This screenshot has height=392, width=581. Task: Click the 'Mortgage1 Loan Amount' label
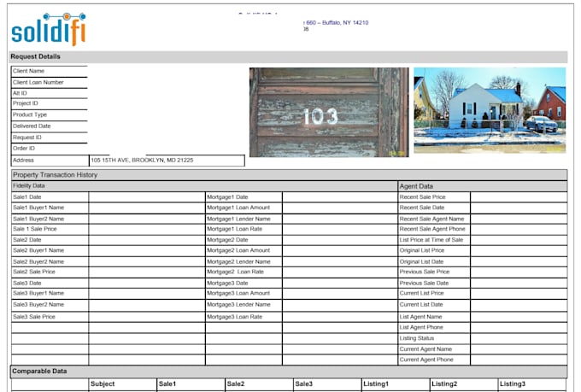pyautogui.click(x=238, y=208)
